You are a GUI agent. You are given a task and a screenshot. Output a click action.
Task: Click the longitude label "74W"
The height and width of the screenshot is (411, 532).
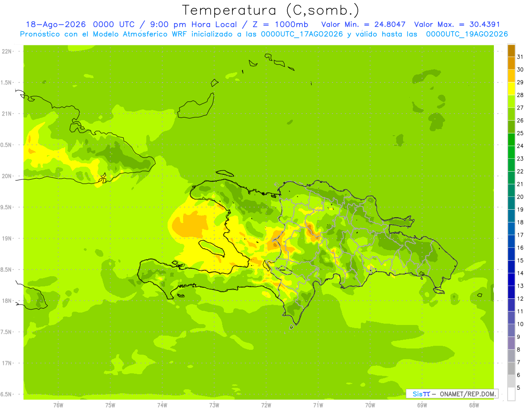point(162,405)
